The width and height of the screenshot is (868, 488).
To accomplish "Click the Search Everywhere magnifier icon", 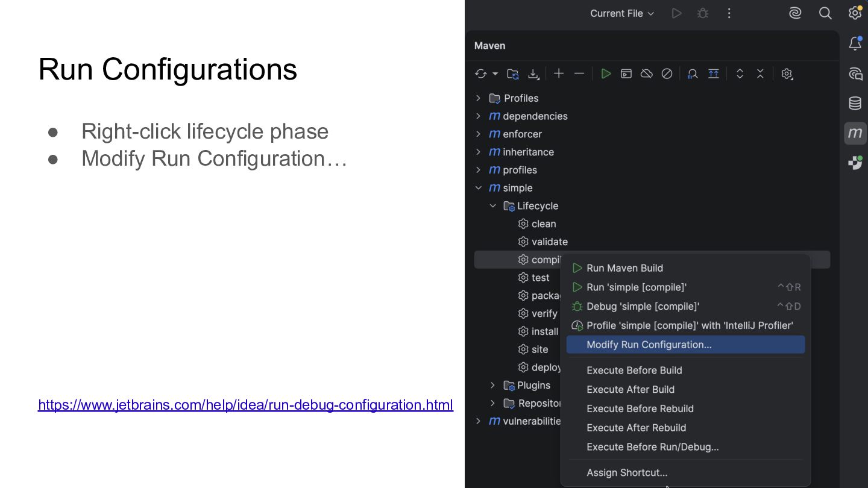I will (x=825, y=13).
